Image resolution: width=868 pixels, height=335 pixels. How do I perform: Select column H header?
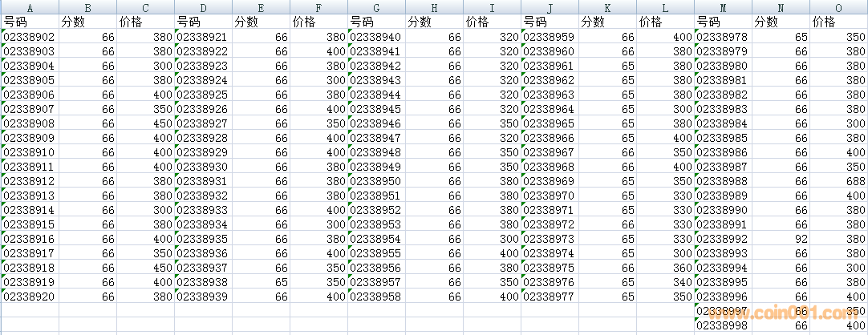click(x=434, y=7)
